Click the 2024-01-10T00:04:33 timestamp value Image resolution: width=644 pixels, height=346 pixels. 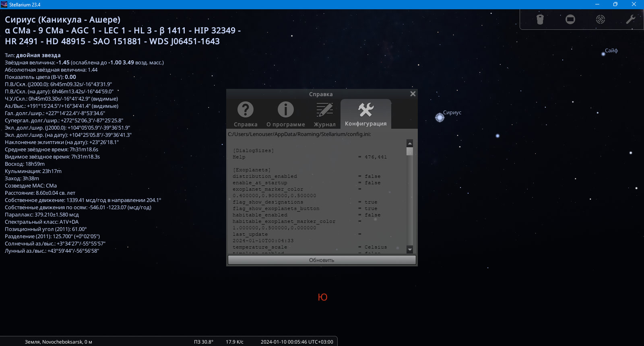click(263, 241)
